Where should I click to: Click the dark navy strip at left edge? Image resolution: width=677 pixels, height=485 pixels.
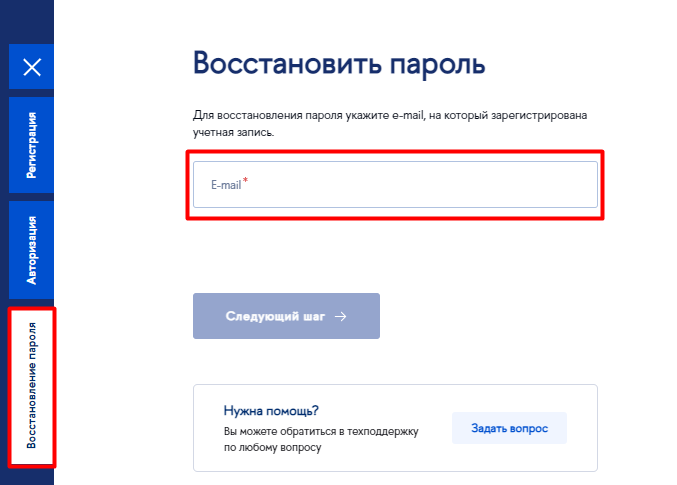click(x=4, y=240)
